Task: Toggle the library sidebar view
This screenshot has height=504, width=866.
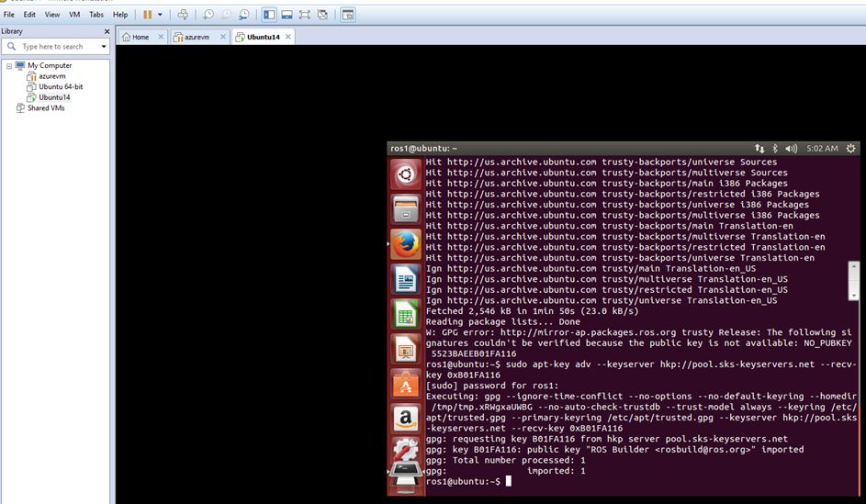Action: pos(269,15)
